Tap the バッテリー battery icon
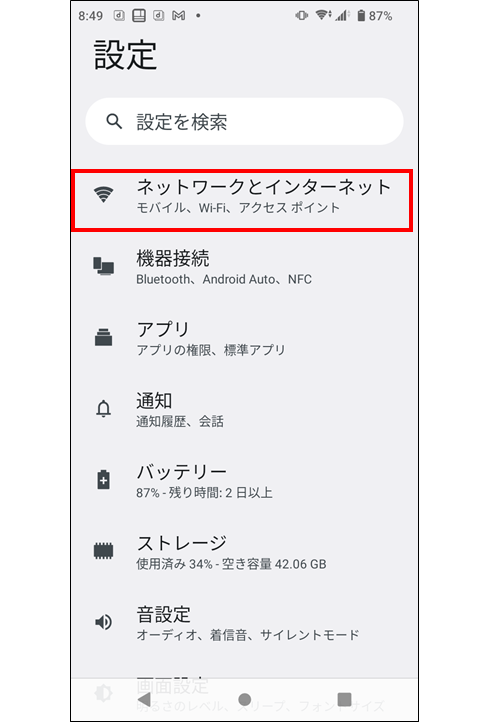The width and height of the screenshot is (496, 722). (104, 480)
